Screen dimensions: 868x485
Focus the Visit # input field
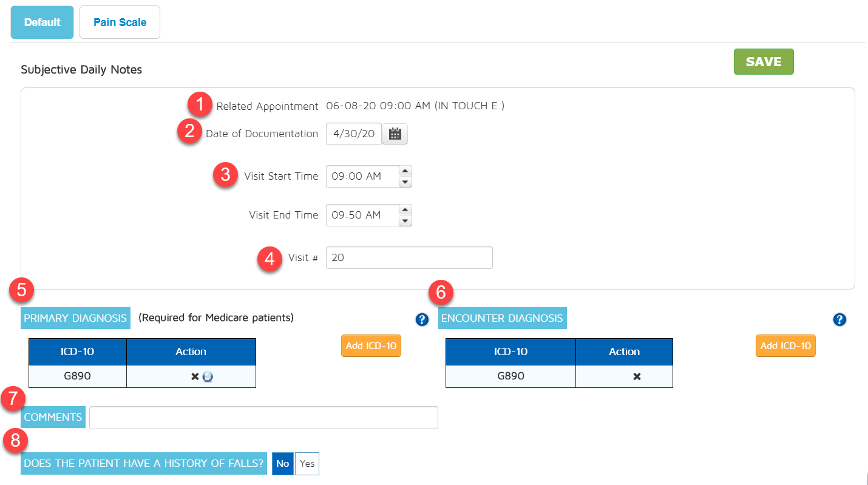click(x=409, y=257)
